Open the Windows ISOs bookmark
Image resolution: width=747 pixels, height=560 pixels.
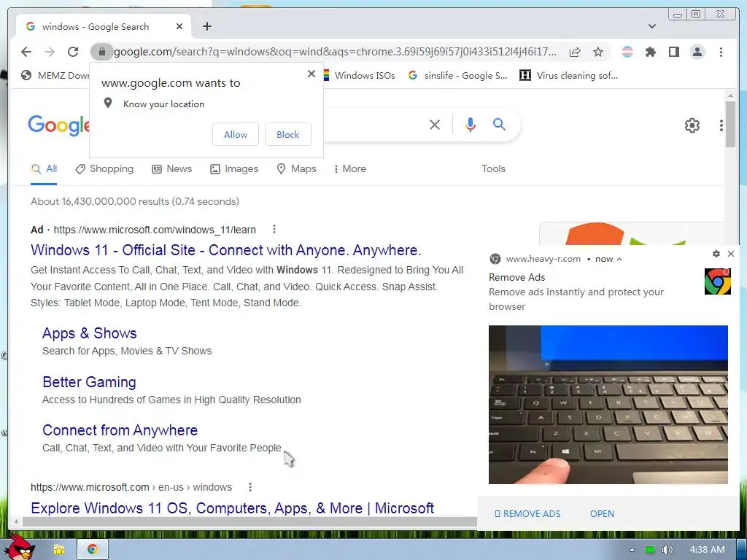coord(359,76)
